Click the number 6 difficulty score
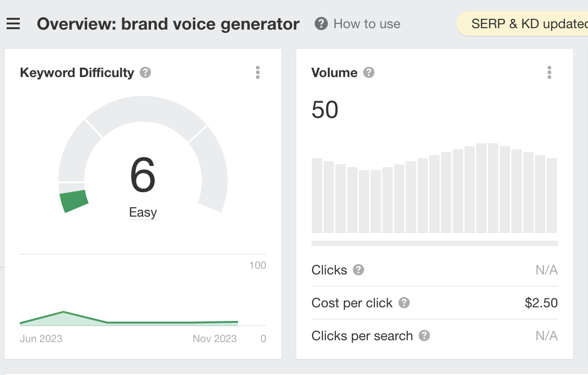The width and height of the screenshot is (588, 375). (x=143, y=176)
